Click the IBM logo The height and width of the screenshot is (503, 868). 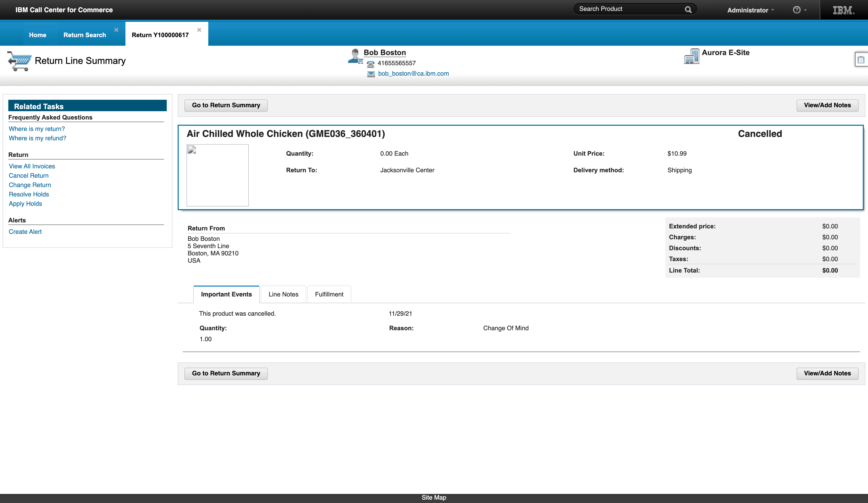click(843, 10)
